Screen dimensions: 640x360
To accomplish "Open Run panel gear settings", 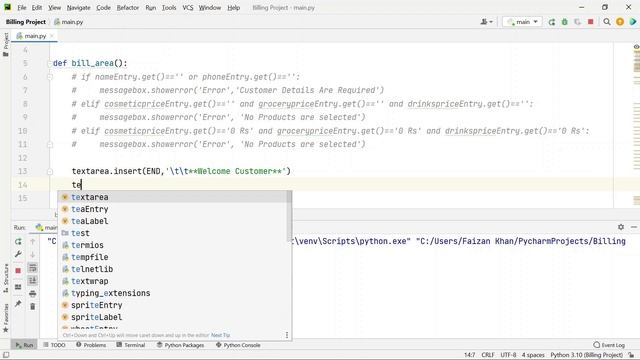I will click(621, 227).
